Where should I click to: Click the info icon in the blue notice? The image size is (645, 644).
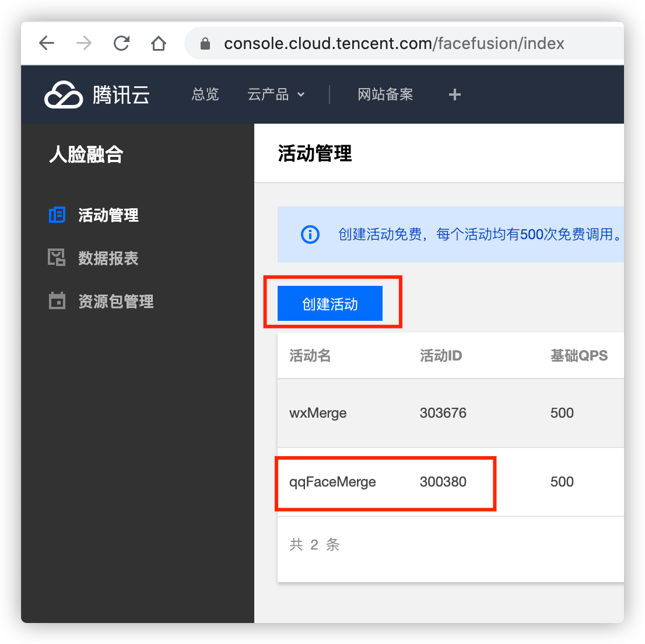[310, 235]
